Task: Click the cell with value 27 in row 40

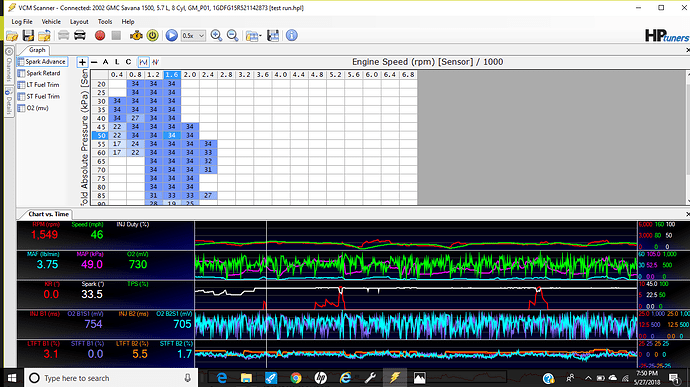Action: [135, 118]
